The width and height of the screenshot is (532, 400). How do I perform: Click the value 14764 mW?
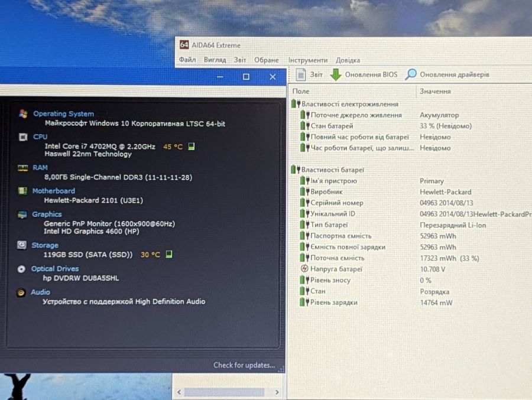436,303
